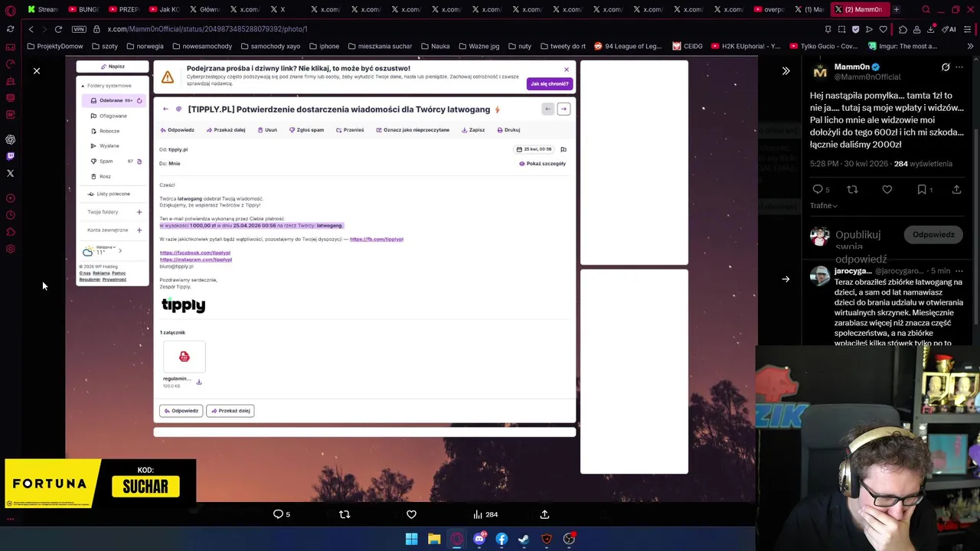Open tweet more options ellipsis
Image resolution: width=980 pixels, height=551 pixels.
[x=959, y=67]
